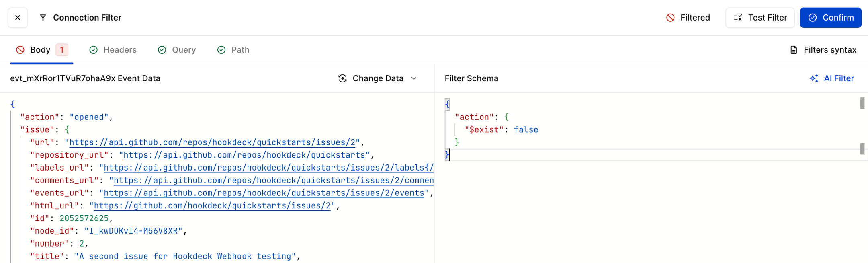Viewport: 868px width, 263px height.
Task: Click the AI Filter sparkle icon
Action: point(814,78)
